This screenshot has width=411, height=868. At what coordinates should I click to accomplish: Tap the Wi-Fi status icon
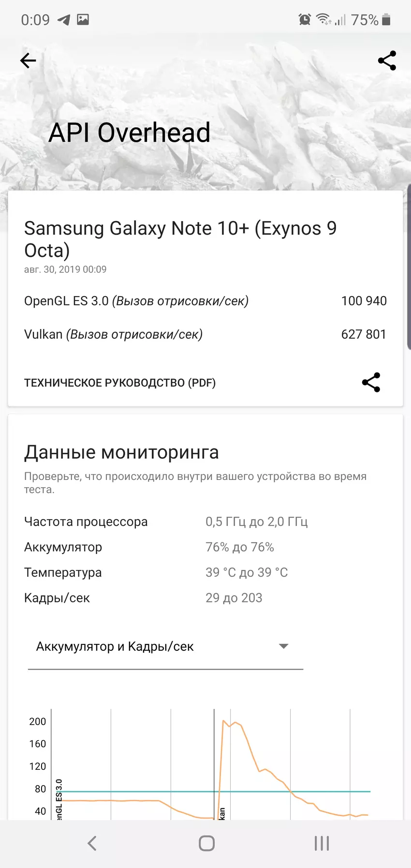pyautogui.click(x=323, y=19)
